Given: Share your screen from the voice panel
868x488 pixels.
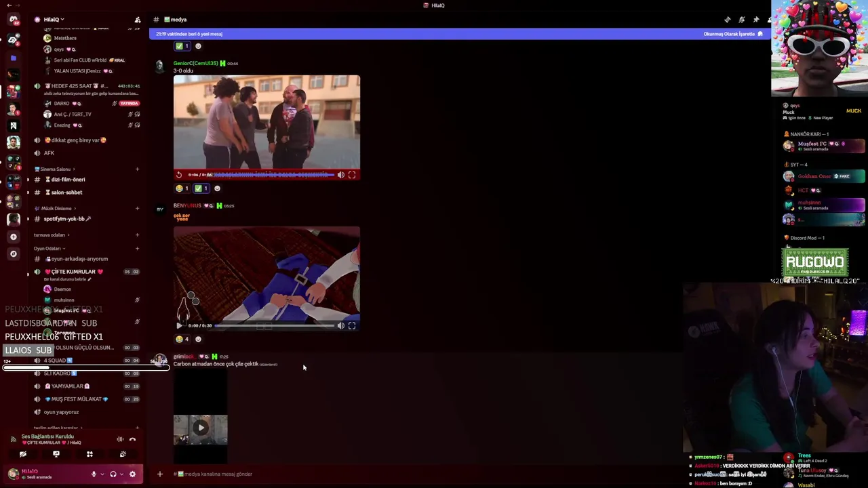Looking at the screenshot, I should click(56, 454).
